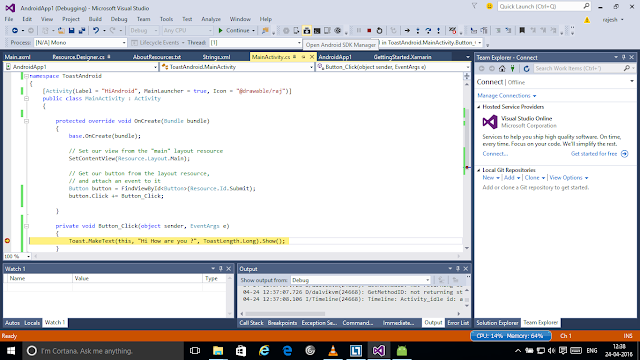Open the Build menu

pos(95,19)
